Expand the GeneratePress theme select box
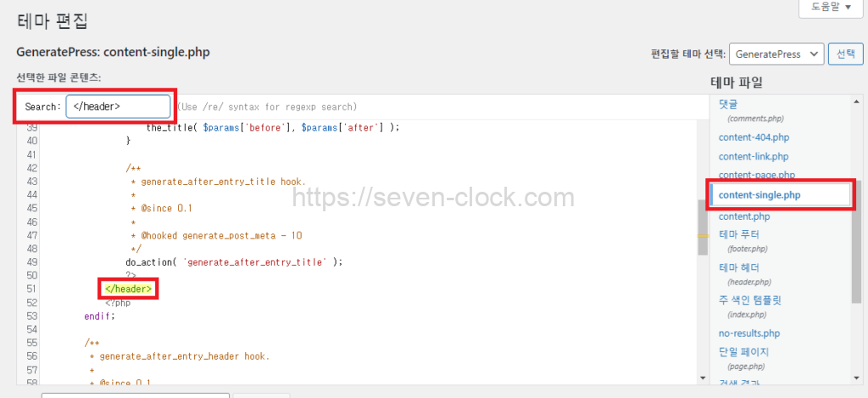Image resolution: width=868 pixels, height=398 pixels. [x=776, y=53]
